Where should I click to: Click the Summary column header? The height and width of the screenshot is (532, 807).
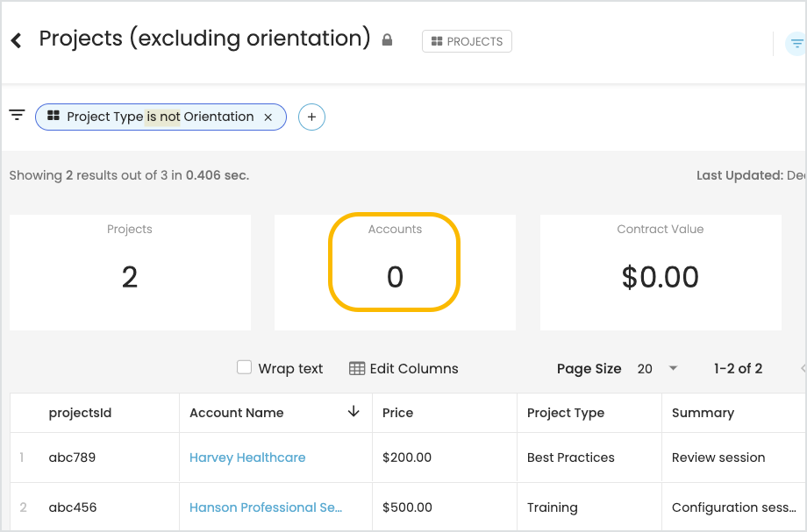pyautogui.click(x=734, y=413)
